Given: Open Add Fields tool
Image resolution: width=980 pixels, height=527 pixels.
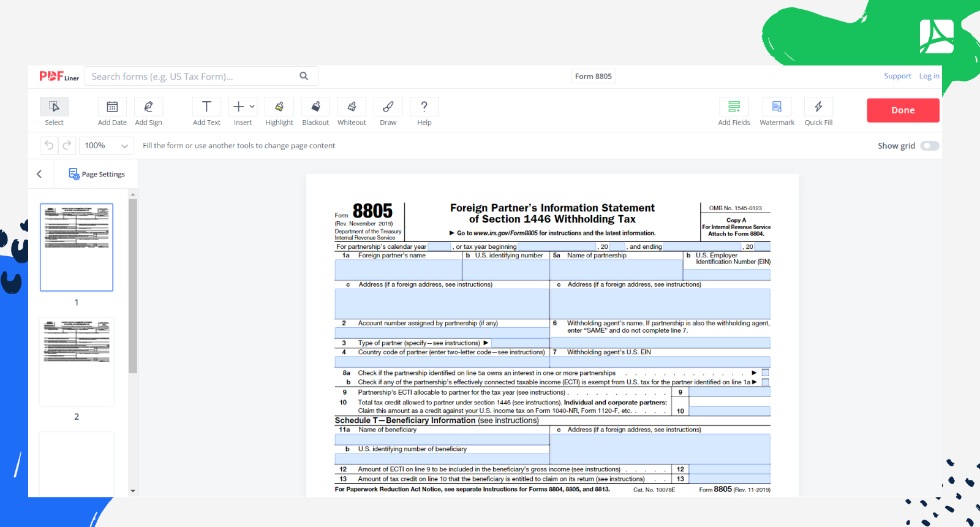Looking at the screenshot, I should (734, 112).
